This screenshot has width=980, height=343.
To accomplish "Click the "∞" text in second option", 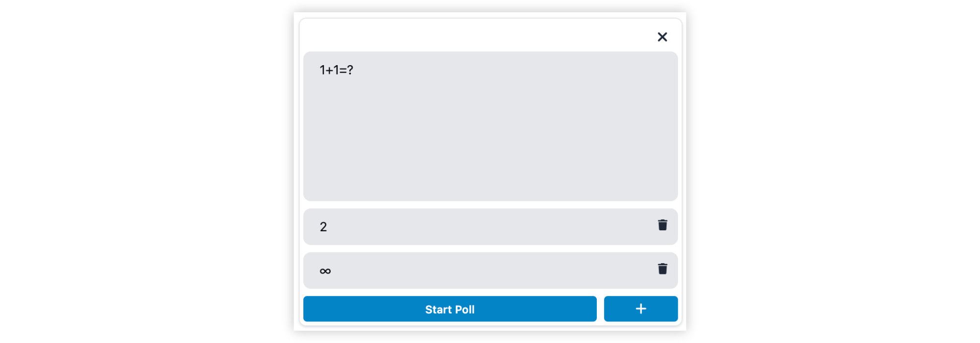I will 325,271.
